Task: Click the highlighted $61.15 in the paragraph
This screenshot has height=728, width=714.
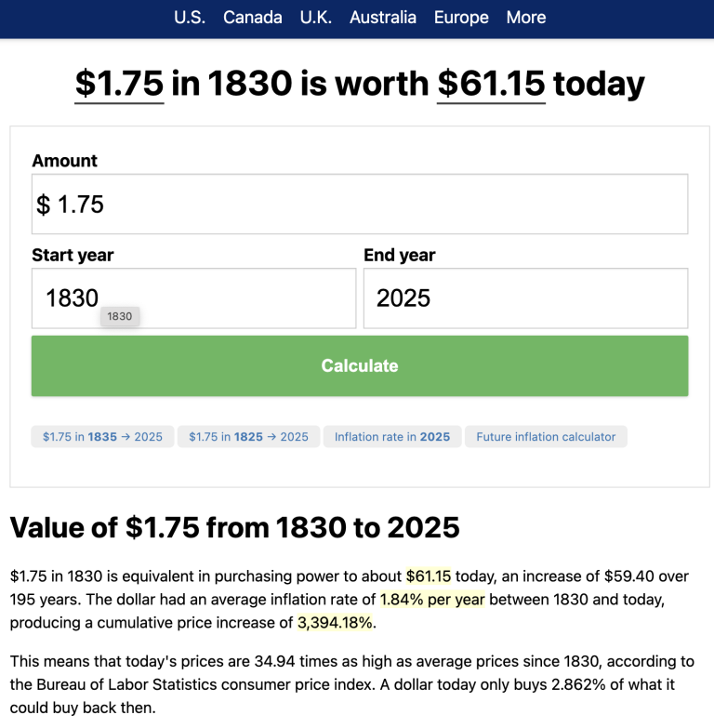Action: 428,576
